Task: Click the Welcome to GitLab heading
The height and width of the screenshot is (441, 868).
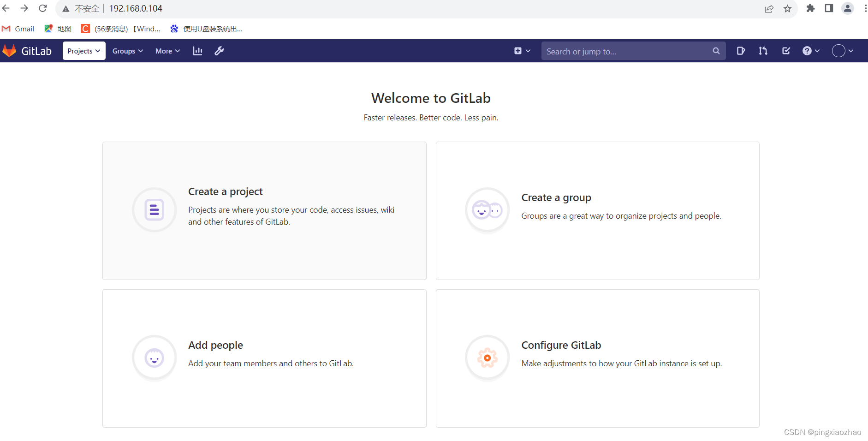Action: pos(431,98)
